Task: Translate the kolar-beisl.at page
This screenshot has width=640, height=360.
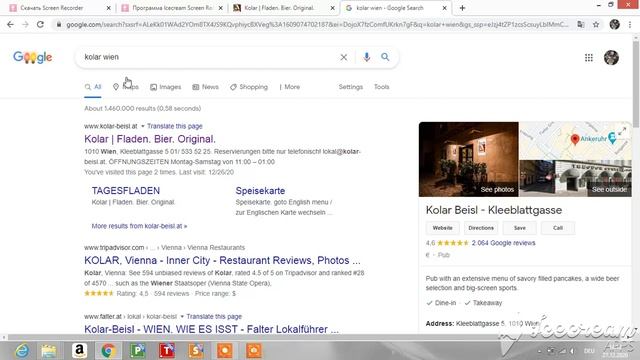Action: 175,126
